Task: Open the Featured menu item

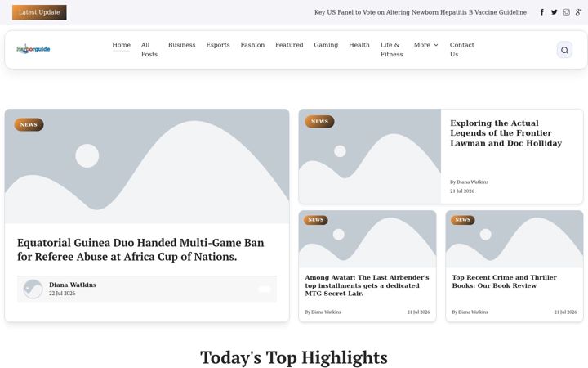Action: click(x=289, y=45)
